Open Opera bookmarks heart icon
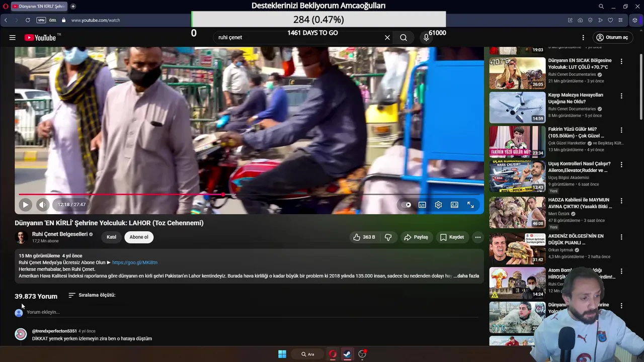 [x=610, y=20]
